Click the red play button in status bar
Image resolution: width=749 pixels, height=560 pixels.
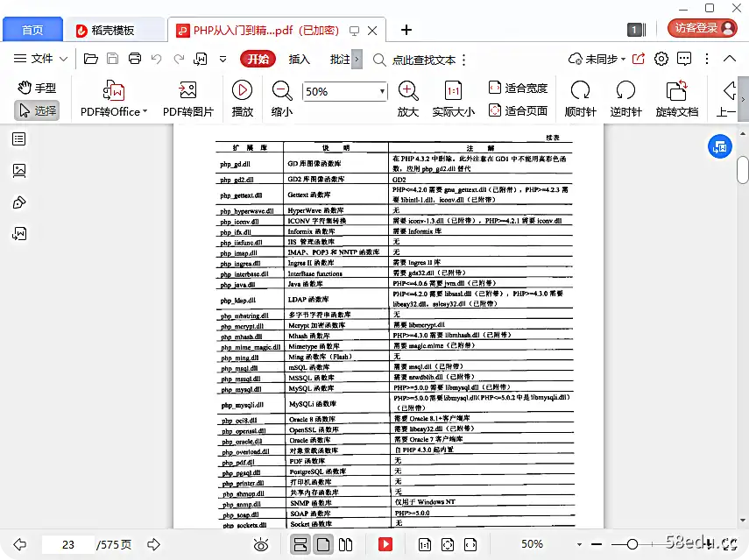tap(385, 545)
